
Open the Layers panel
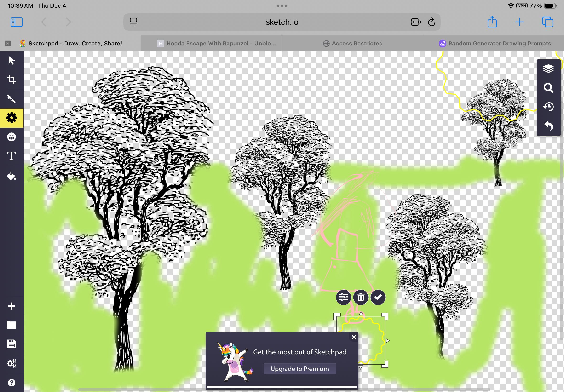[x=548, y=69]
